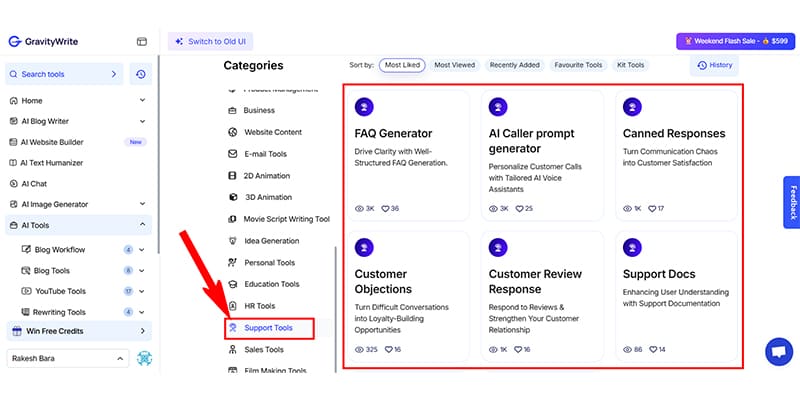Like the Customer Review Response heart icon
Screen dimensions: 800x400
pos(518,349)
